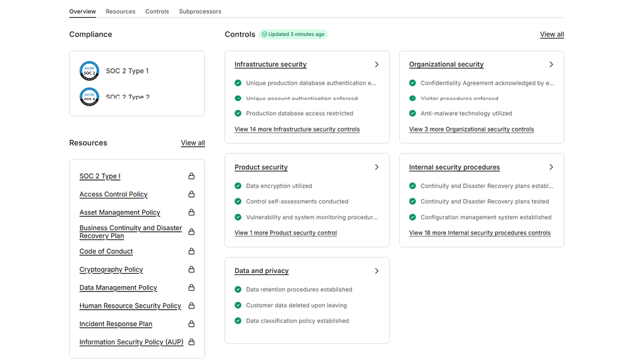Screen dimensions: 632x364
Task: Click green check beside Data classification policy established
Action: [x=238, y=321]
